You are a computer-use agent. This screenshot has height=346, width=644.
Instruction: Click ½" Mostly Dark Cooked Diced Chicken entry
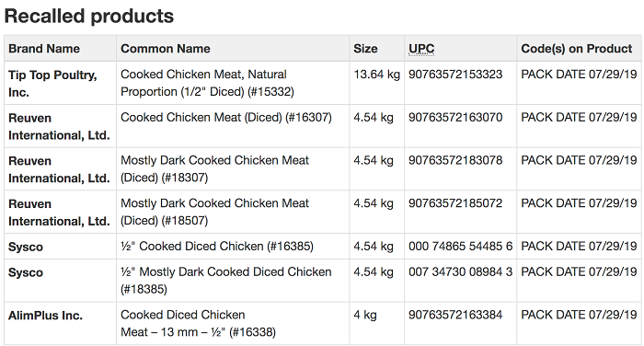pyautogui.click(x=226, y=281)
